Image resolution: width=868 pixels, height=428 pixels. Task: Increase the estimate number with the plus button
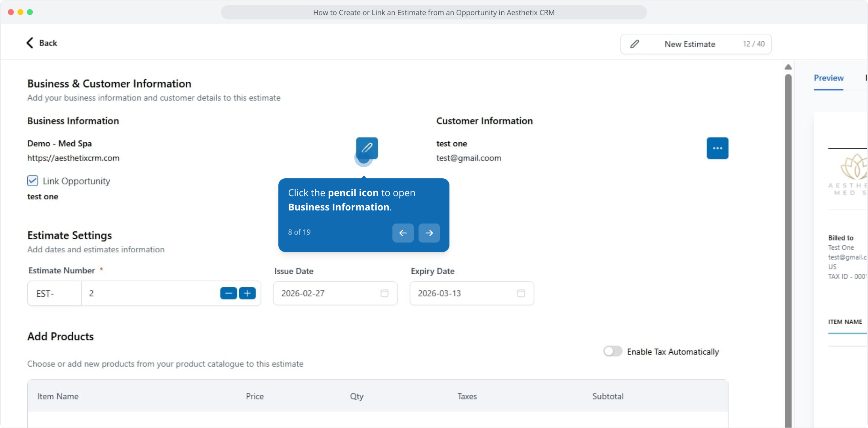tap(247, 293)
